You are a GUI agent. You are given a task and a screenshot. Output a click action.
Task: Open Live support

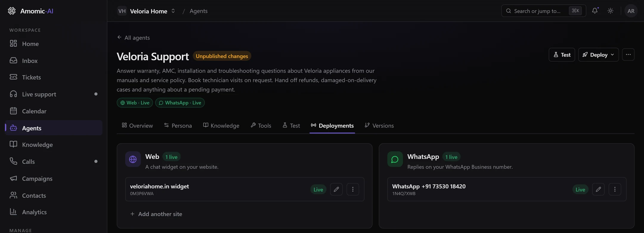(54, 94)
